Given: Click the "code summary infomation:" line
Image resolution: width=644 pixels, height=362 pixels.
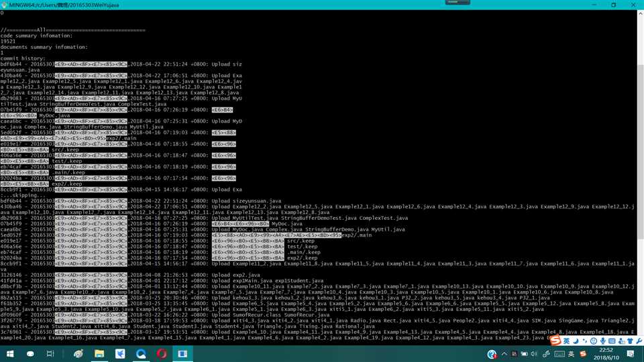Looking at the screenshot, I should [x=36, y=36].
